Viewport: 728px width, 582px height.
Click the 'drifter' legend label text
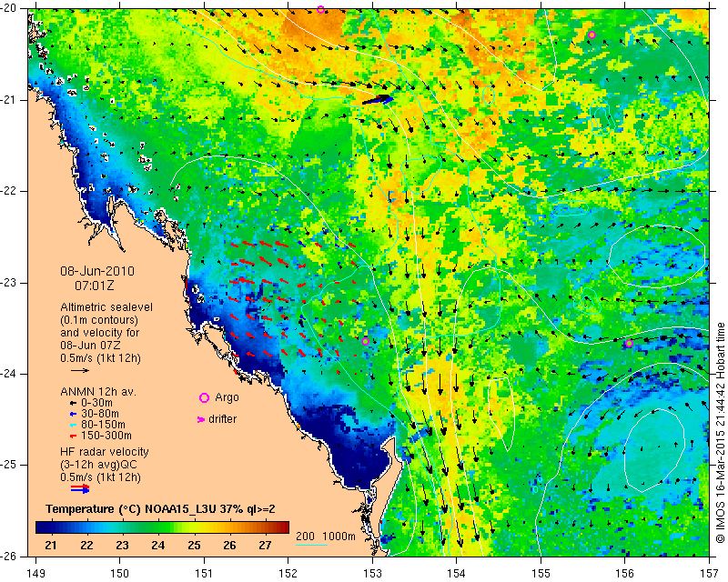(222, 419)
